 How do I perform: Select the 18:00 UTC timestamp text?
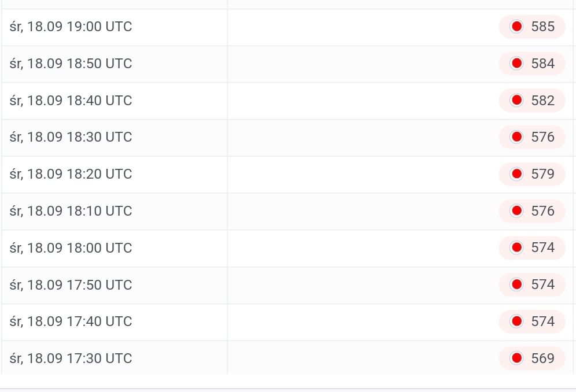[x=71, y=248]
